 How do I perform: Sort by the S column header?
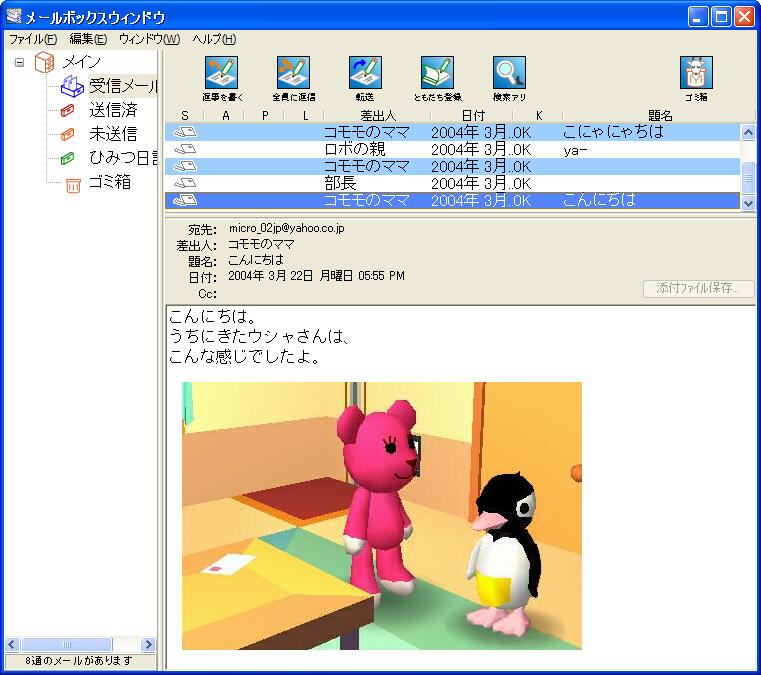[x=184, y=115]
